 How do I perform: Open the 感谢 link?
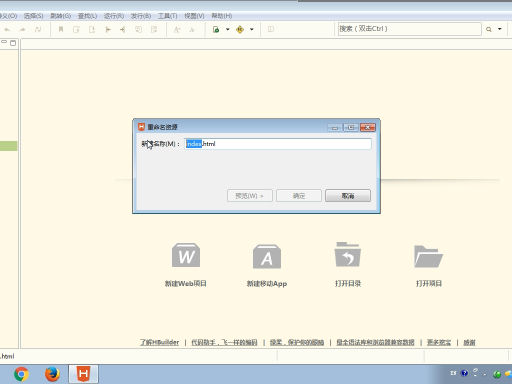(469, 342)
